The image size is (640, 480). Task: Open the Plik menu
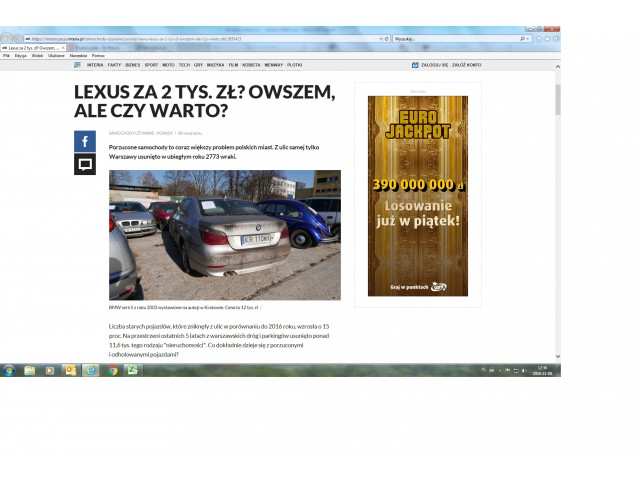pos(6,55)
